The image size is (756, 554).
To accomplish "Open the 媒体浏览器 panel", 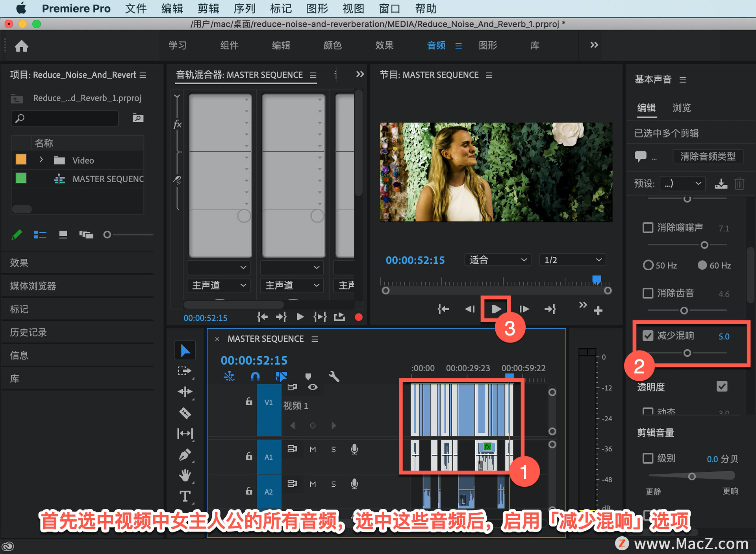I will point(33,286).
